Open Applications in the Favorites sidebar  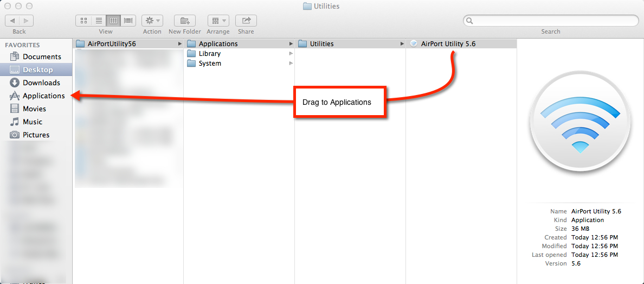click(36, 96)
